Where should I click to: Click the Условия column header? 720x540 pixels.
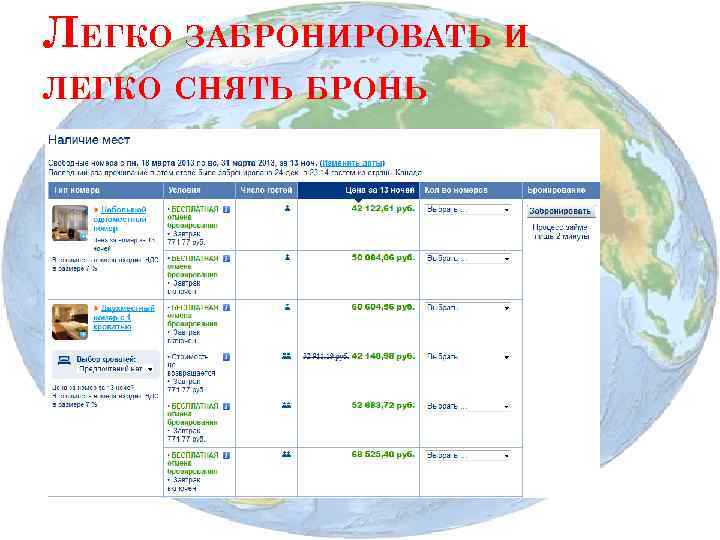click(200, 190)
